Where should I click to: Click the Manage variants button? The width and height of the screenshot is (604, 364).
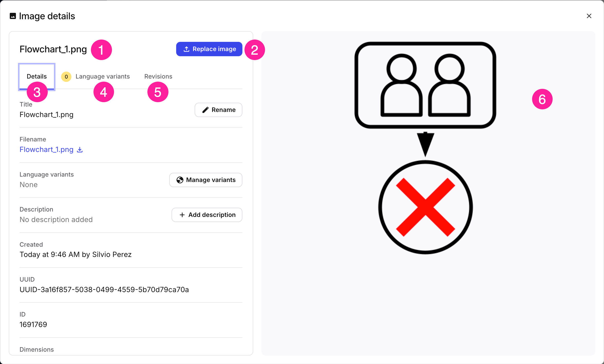[x=206, y=180]
